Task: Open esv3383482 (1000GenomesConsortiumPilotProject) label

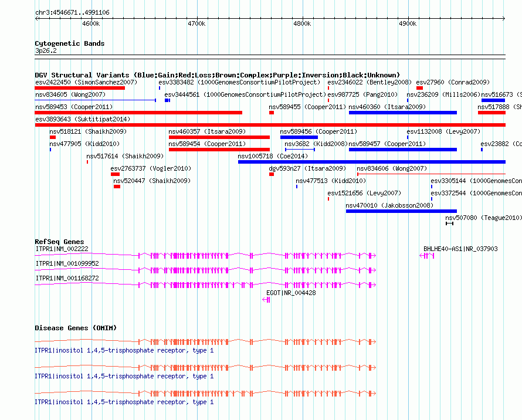Action: click(x=239, y=82)
